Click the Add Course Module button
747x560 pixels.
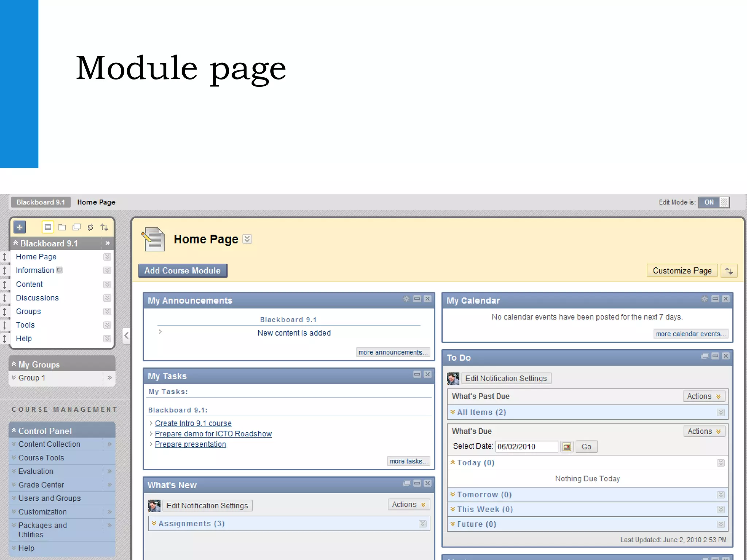coord(183,271)
